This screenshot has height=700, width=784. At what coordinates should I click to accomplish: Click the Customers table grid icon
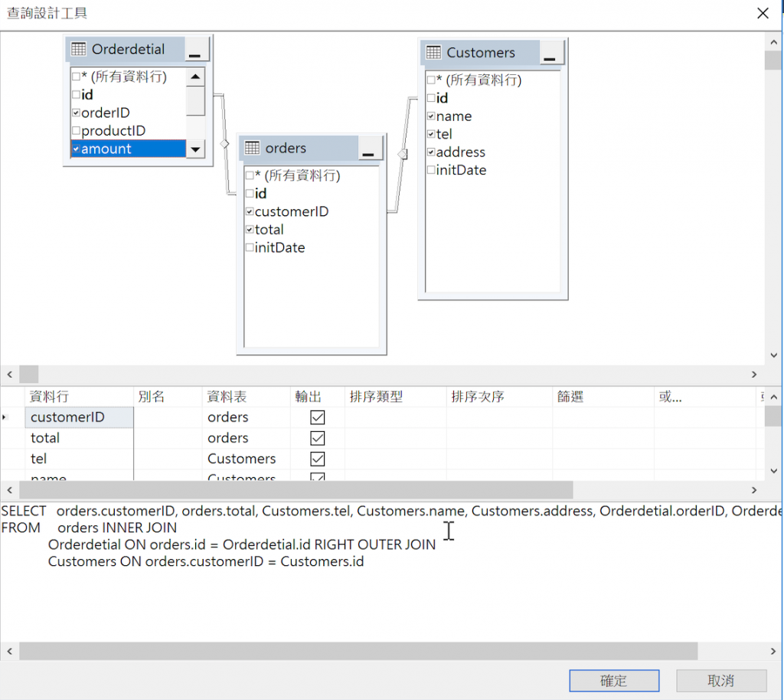[433, 53]
